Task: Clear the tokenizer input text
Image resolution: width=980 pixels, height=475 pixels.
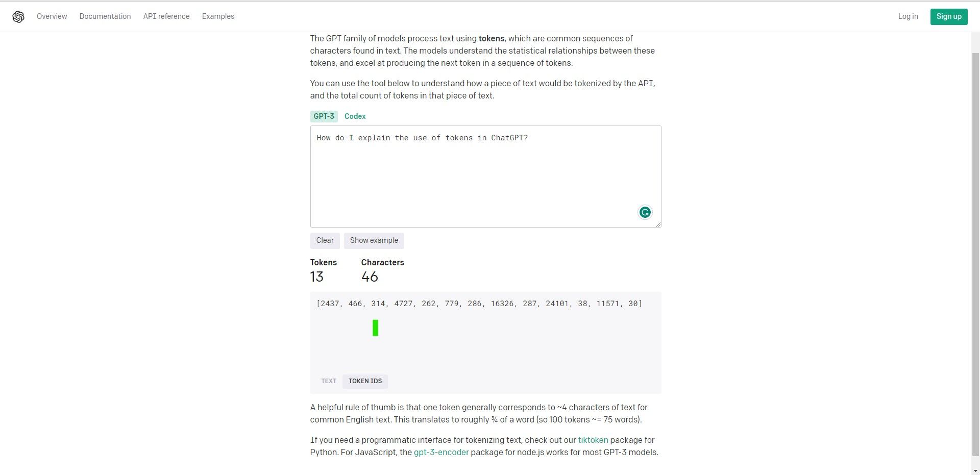Action: click(325, 240)
